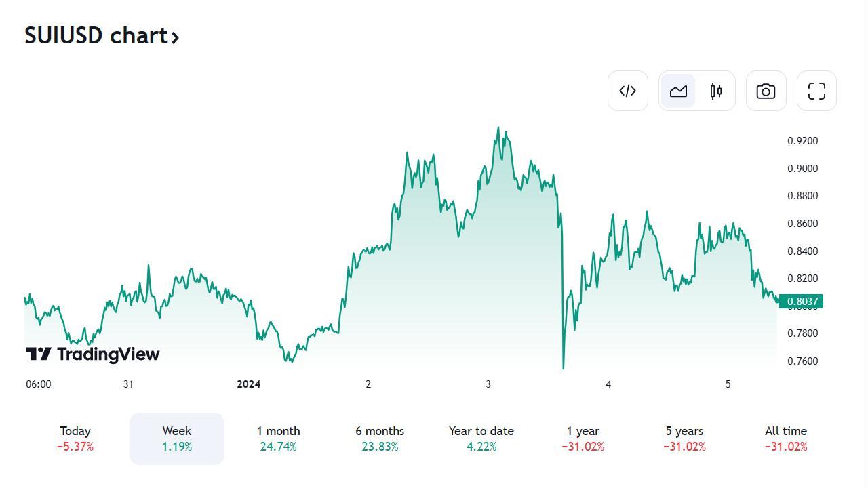Select the 1 year range
868x488 pixels.
[583, 439]
